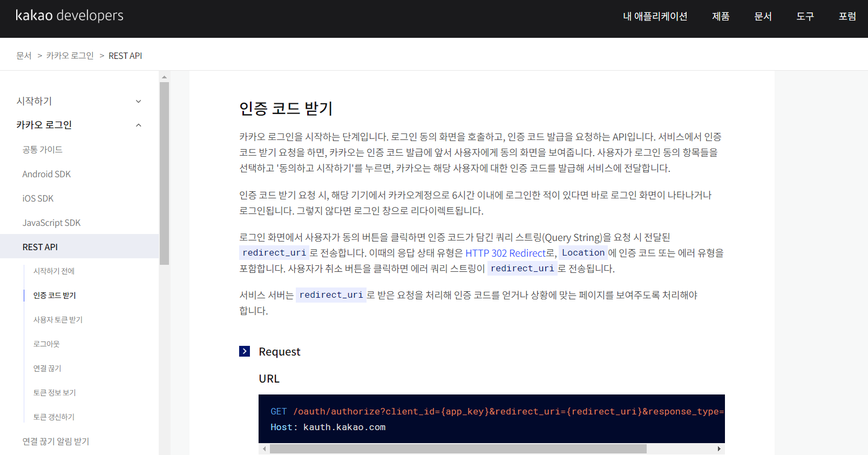Open 공통 가이드 in the sidebar
This screenshot has width=868, height=455.
coord(42,150)
